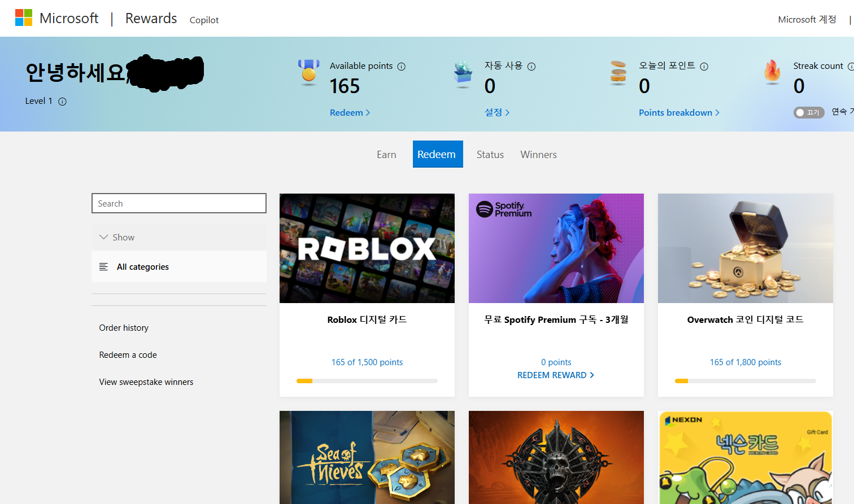Open the Status tab
Viewport: 854px width, 504px height.
(490, 155)
